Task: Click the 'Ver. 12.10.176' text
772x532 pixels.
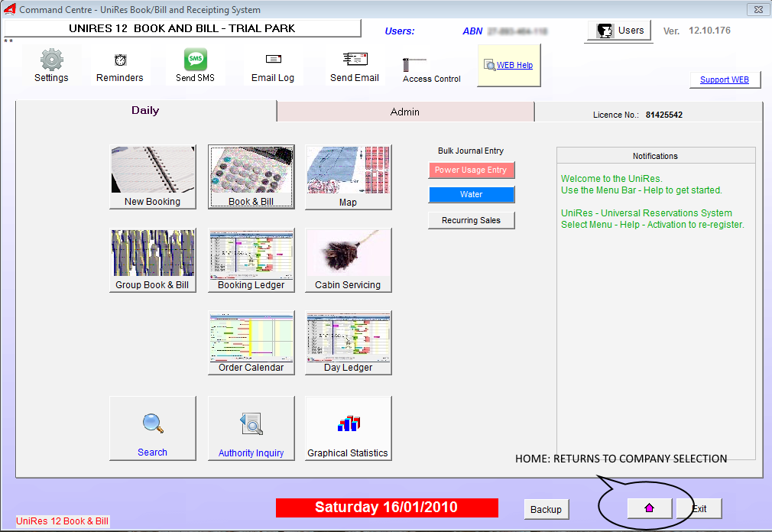Action: [696, 31]
